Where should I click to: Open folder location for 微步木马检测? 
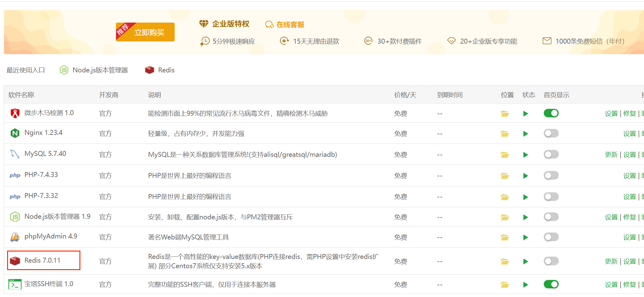505,114
